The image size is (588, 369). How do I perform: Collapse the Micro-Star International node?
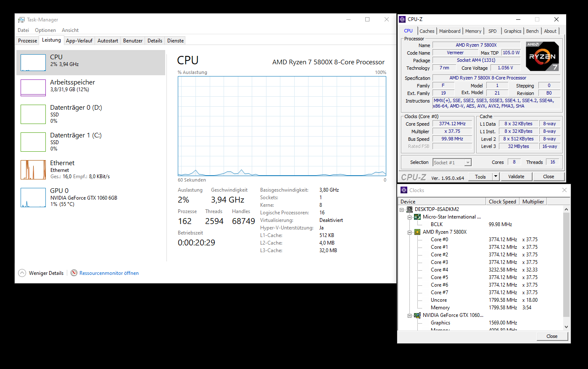409,217
